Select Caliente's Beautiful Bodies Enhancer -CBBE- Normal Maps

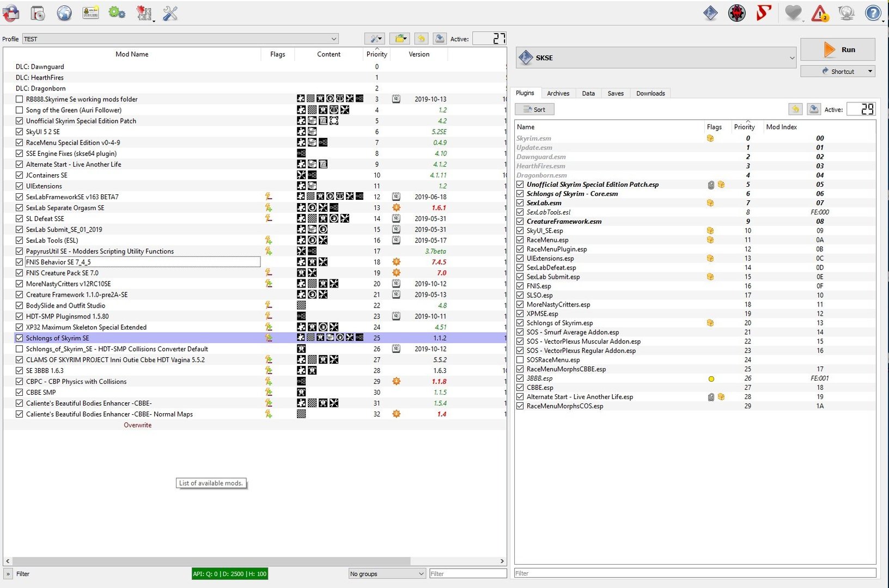coord(255,414)
